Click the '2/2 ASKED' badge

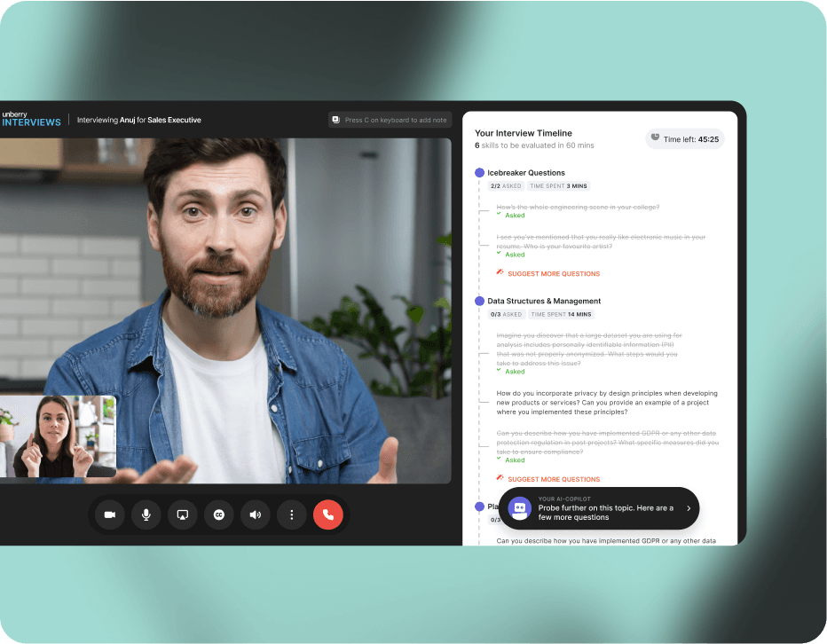pyautogui.click(x=506, y=186)
